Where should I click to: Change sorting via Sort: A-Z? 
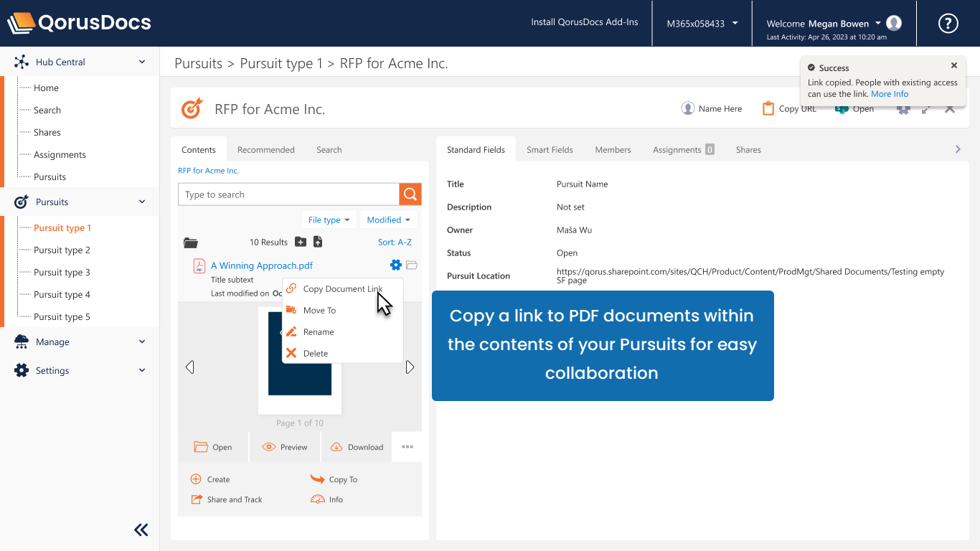(395, 242)
